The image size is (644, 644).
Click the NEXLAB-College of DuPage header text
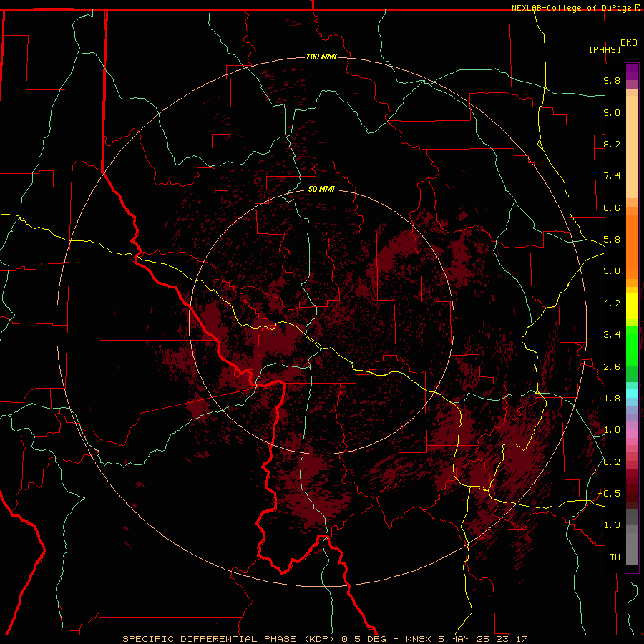573,8
